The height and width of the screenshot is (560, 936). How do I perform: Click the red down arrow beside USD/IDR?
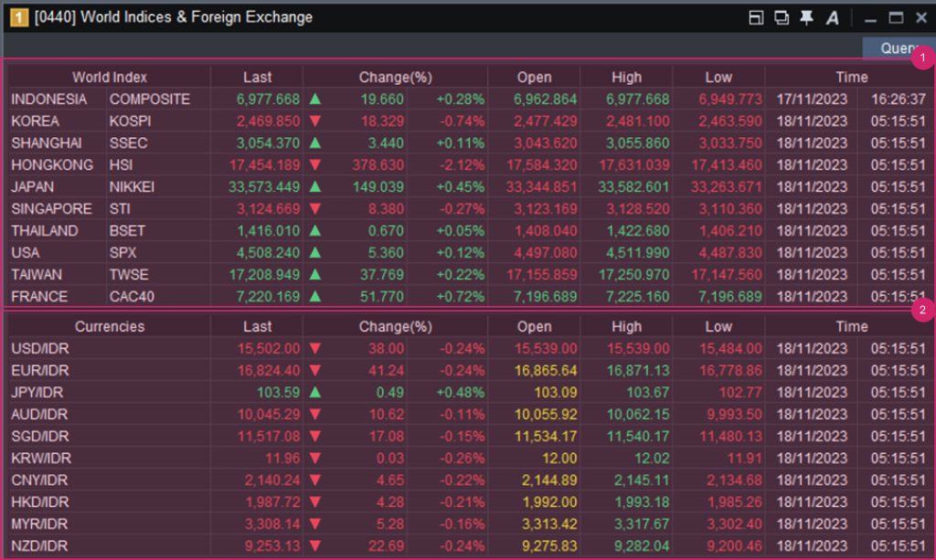point(315,348)
